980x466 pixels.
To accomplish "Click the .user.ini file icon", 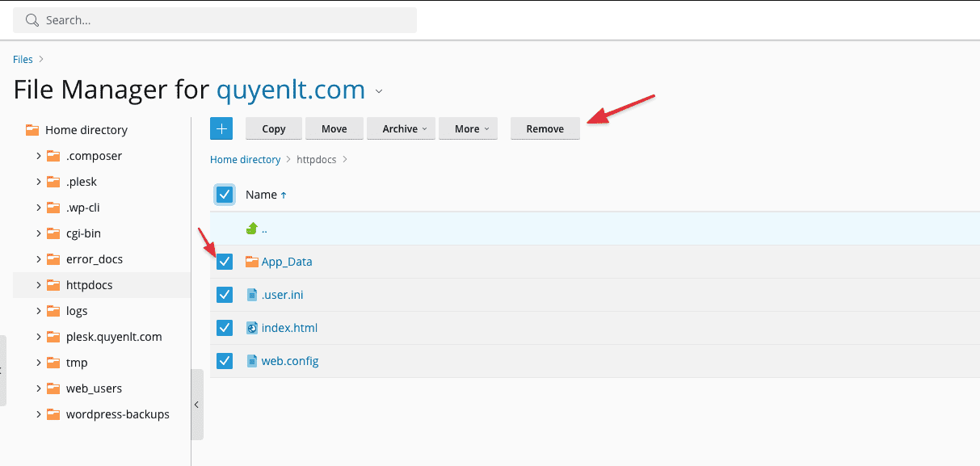I will tap(252, 295).
